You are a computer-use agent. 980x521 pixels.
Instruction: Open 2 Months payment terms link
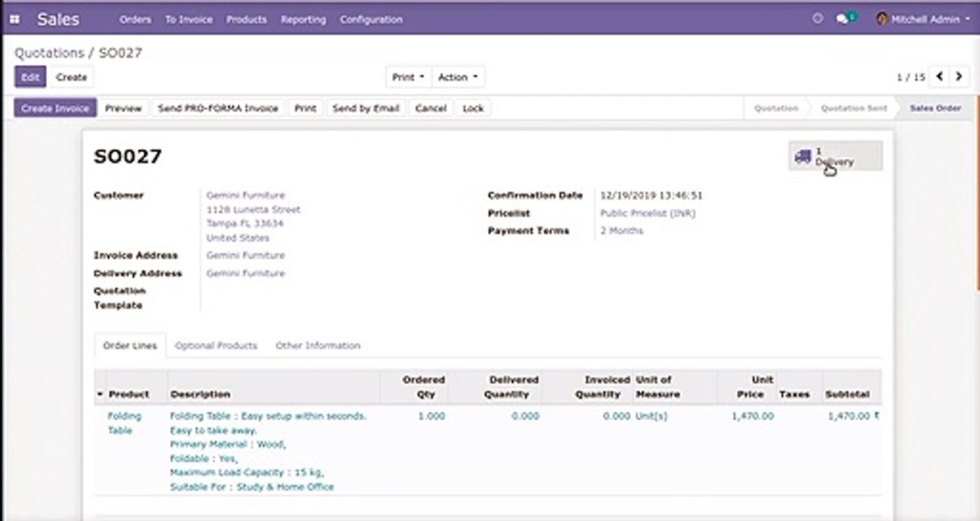[621, 231]
